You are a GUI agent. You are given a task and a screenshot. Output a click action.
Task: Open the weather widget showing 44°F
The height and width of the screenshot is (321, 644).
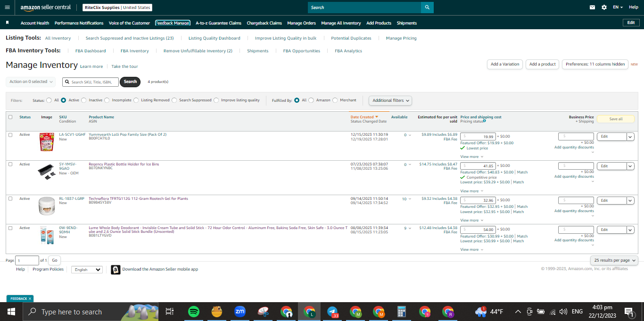pyautogui.click(x=489, y=312)
